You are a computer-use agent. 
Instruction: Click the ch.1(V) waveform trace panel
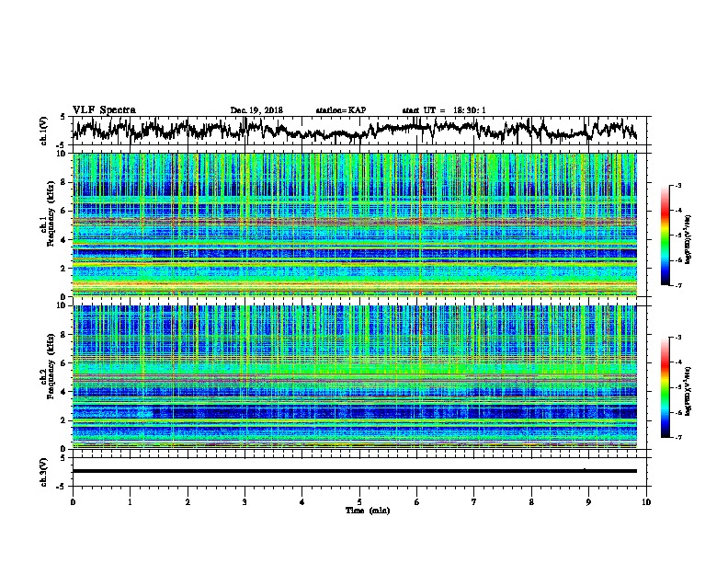click(x=359, y=131)
